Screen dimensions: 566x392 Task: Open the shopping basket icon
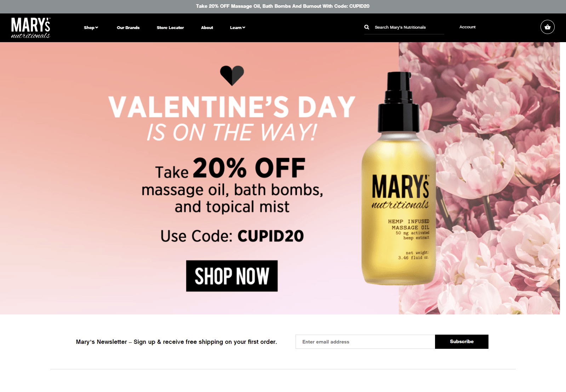547,27
